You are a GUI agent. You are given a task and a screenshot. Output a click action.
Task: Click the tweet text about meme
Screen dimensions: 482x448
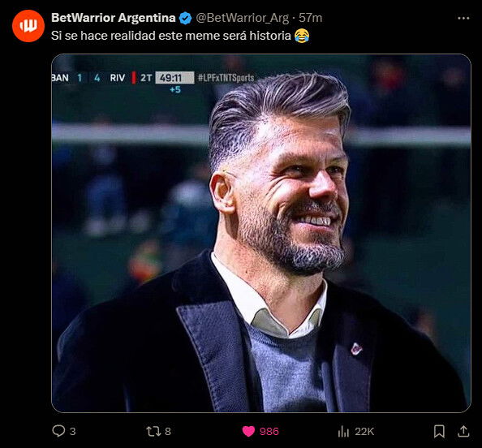(x=180, y=36)
